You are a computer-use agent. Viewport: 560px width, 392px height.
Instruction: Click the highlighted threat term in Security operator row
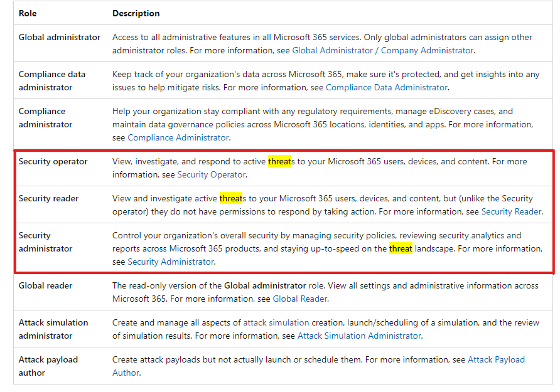[279, 161]
